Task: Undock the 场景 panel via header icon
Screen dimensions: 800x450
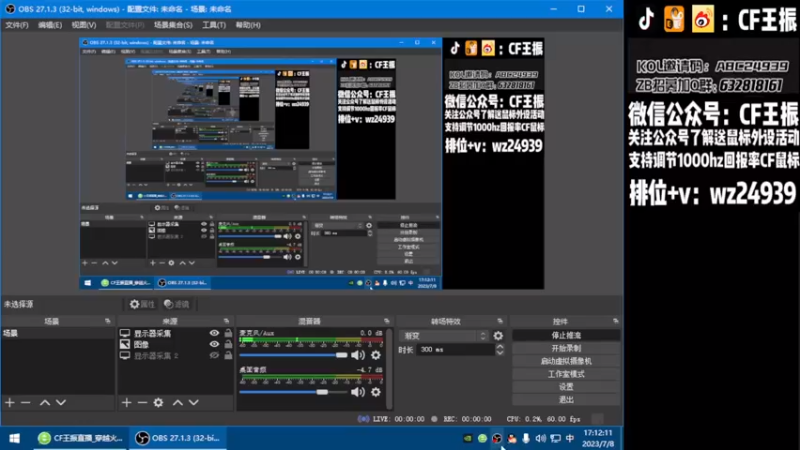Action: tap(108, 321)
